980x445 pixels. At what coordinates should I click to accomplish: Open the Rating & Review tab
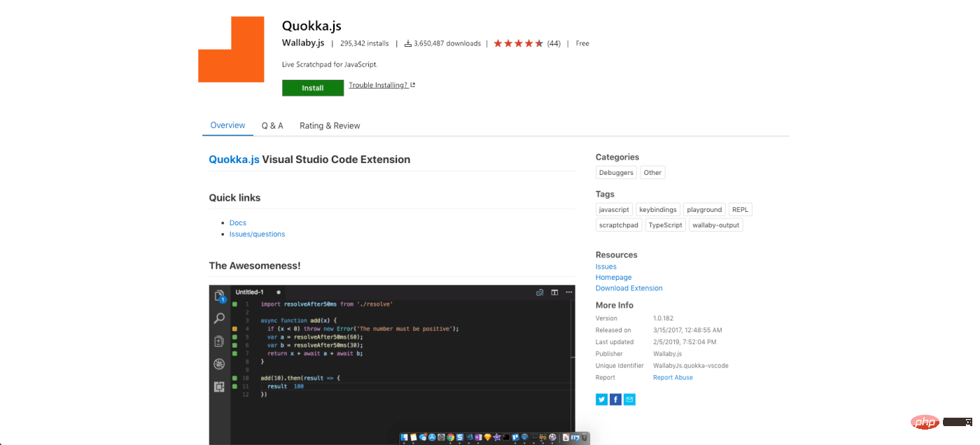(330, 126)
